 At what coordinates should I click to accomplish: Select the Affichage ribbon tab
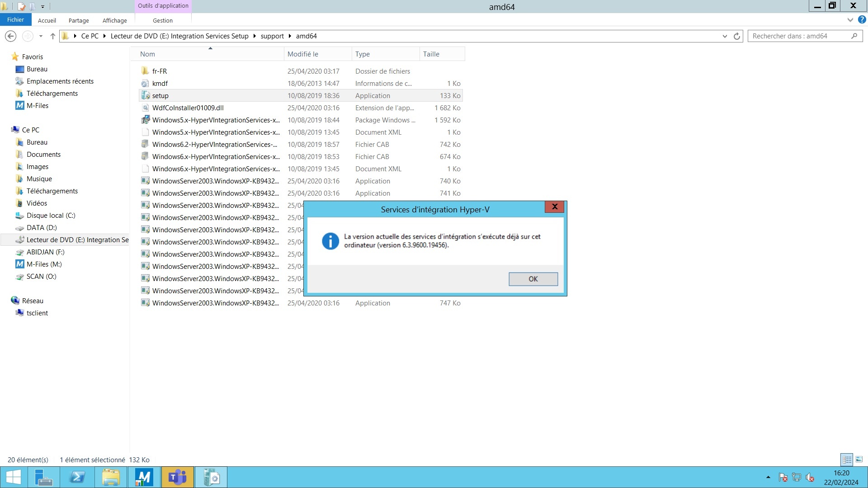coord(115,20)
